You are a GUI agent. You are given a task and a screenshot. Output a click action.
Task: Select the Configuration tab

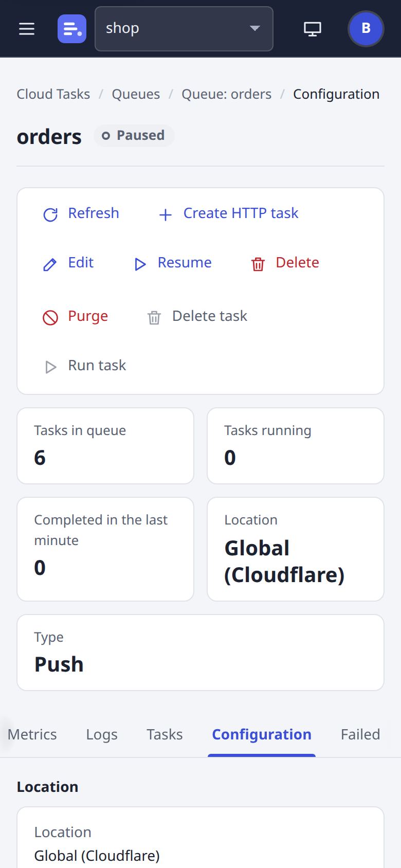[262, 734]
